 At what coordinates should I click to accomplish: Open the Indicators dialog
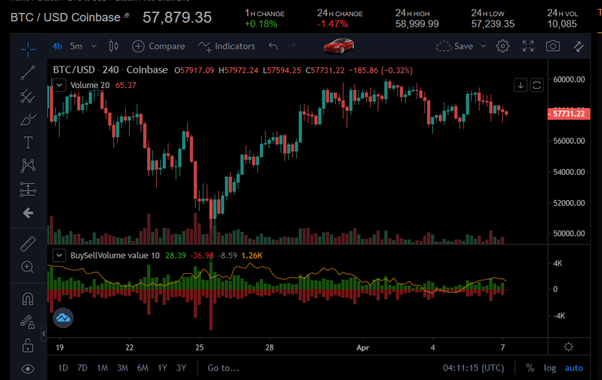tap(226, 46)
